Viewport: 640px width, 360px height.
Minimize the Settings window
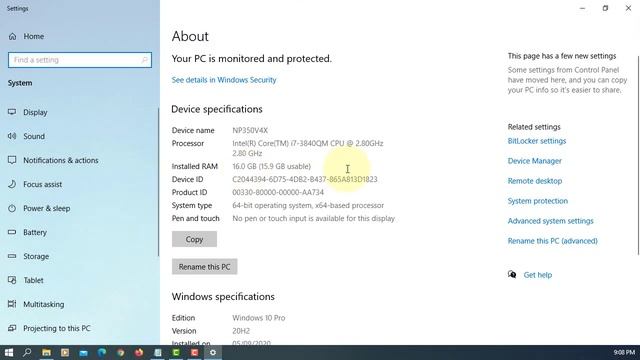point(582,8)
